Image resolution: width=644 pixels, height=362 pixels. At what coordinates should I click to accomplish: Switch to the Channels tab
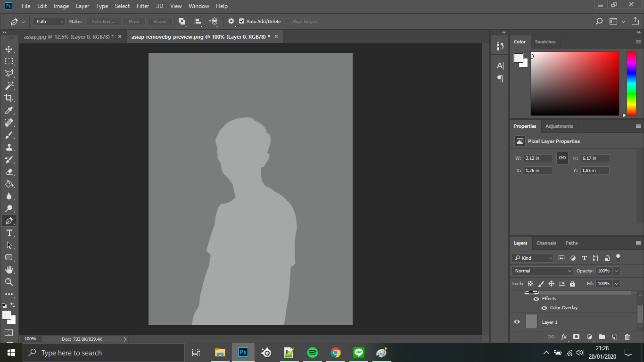pos(546,243)
